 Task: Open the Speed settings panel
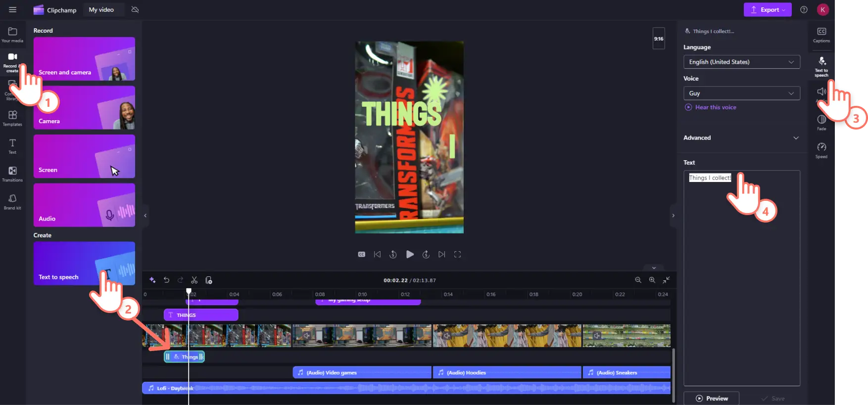pyautogui.click(x=821, y=150)
